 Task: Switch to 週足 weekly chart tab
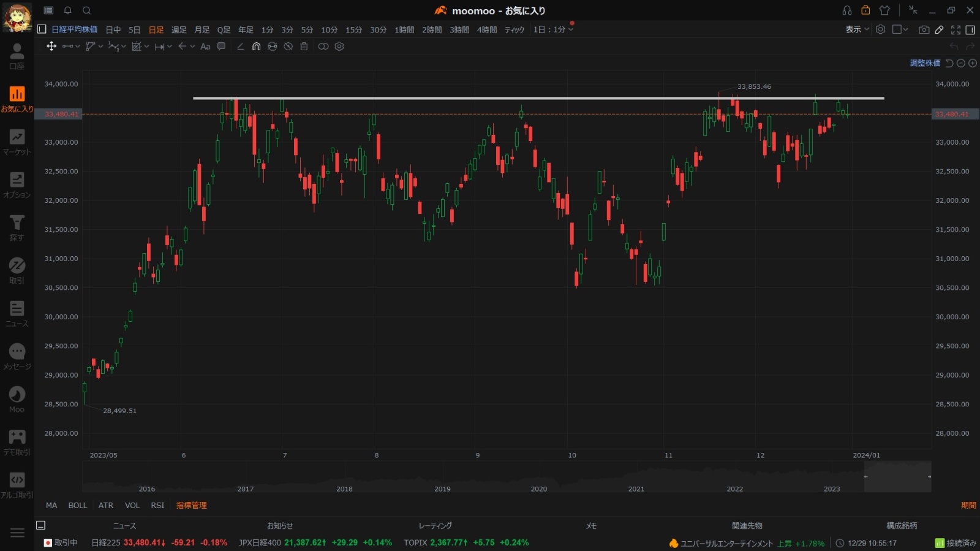tap(179, 29)
